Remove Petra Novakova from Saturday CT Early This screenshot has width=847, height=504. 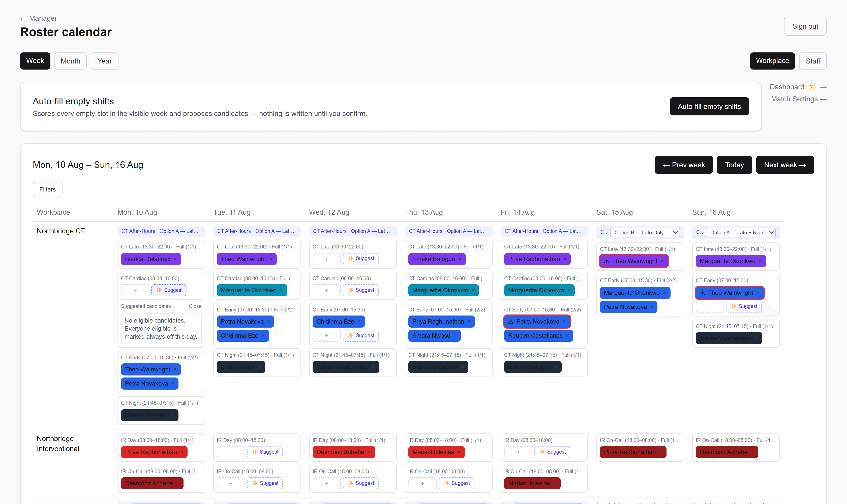click(652, 307)
